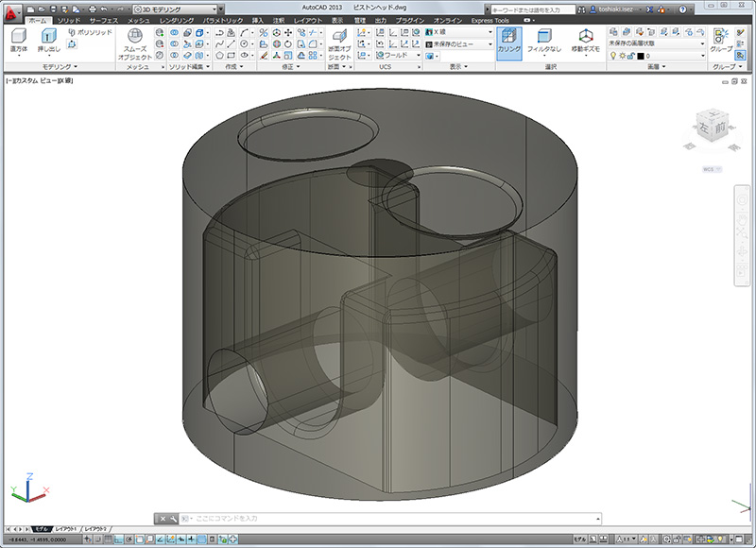Click the ポリソリッド polysolid tool
This screenshot has height=548, width=756.
click(89, 32)
